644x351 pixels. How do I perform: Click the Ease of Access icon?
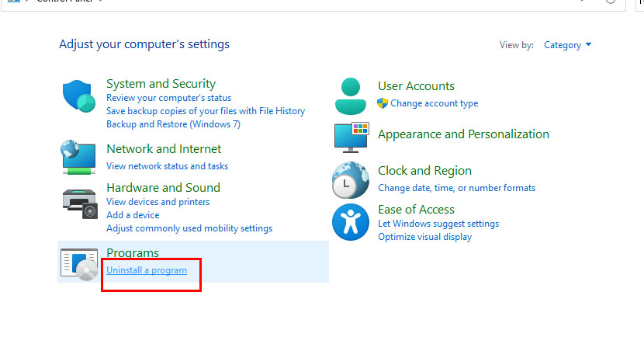point(351,222)
